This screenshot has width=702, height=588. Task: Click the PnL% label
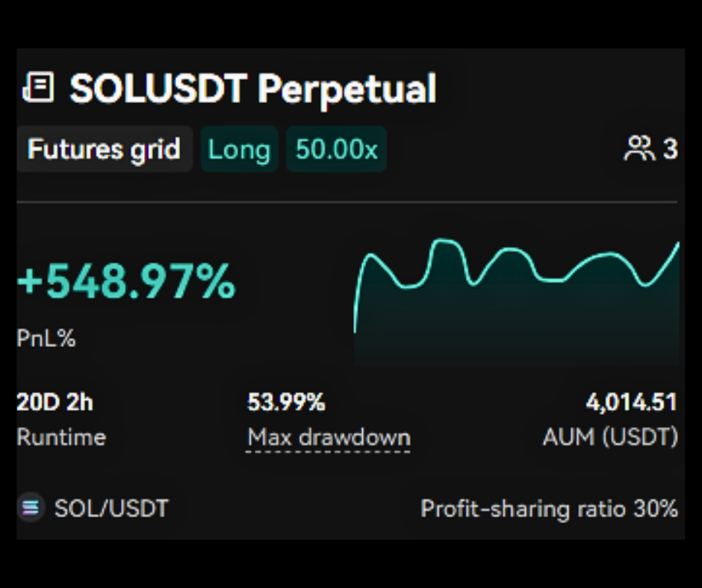(x=46, y=339)
